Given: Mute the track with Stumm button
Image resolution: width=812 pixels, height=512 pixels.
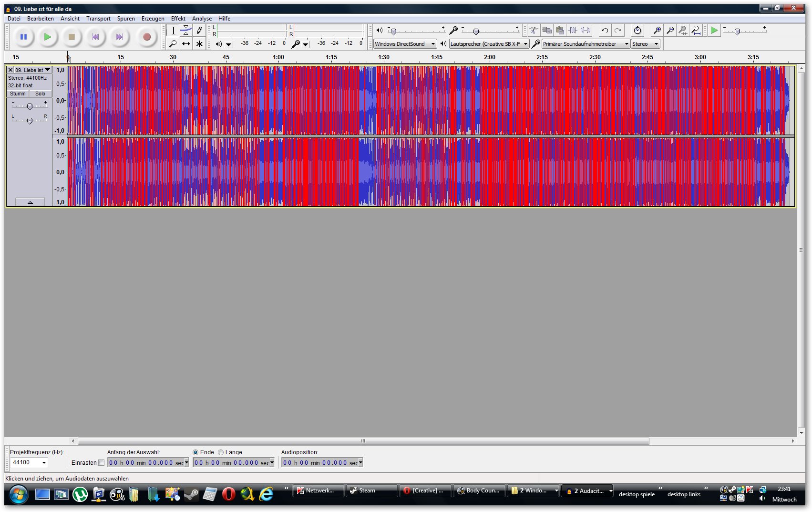Looking at the screenshot, I should point(18,94).
